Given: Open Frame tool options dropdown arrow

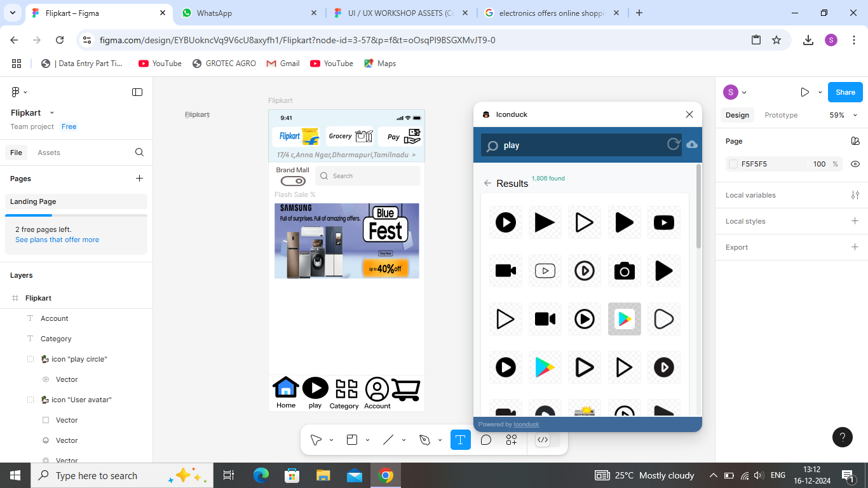Looking at the screenshot, I should (x=367, y=440).
